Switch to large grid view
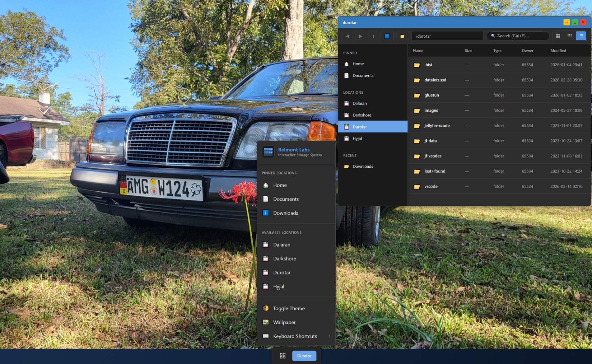 click(558, 36)
